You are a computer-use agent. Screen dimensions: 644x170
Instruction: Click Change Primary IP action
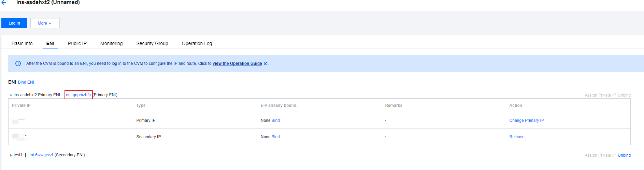click(x=527, y=121)
